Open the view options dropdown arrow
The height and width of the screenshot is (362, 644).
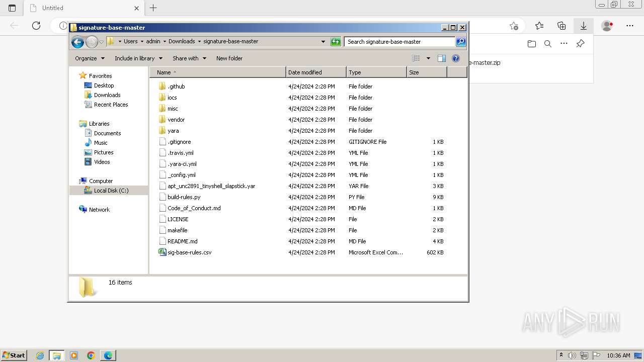428,58
